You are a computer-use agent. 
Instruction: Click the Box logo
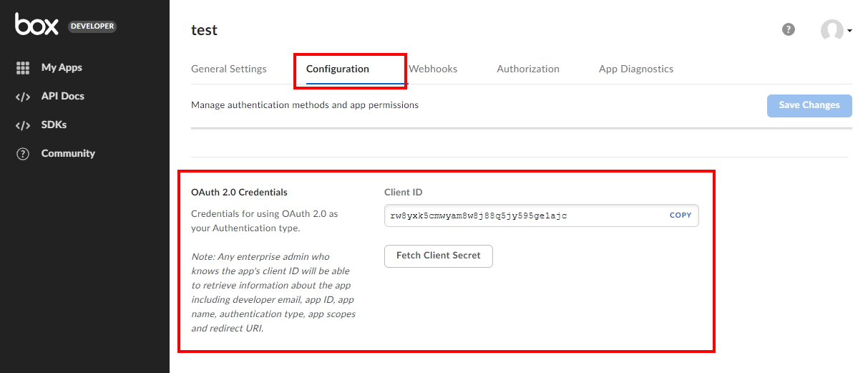pos(37,25)
